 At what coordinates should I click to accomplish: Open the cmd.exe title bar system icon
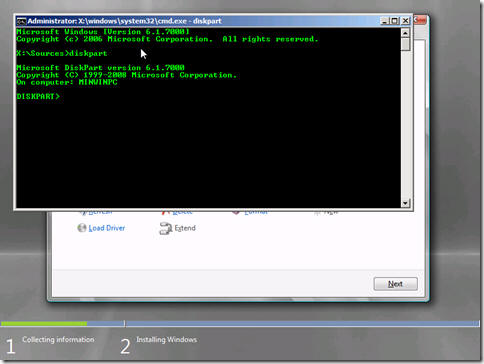(21, 21)
